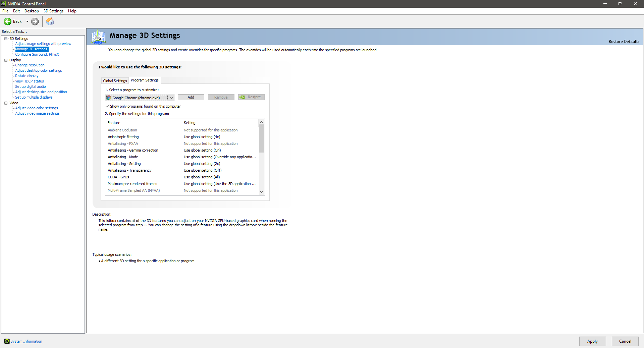Click the NVIDIA home toolbar icon

pyautogui.click(x=50, y=21)
